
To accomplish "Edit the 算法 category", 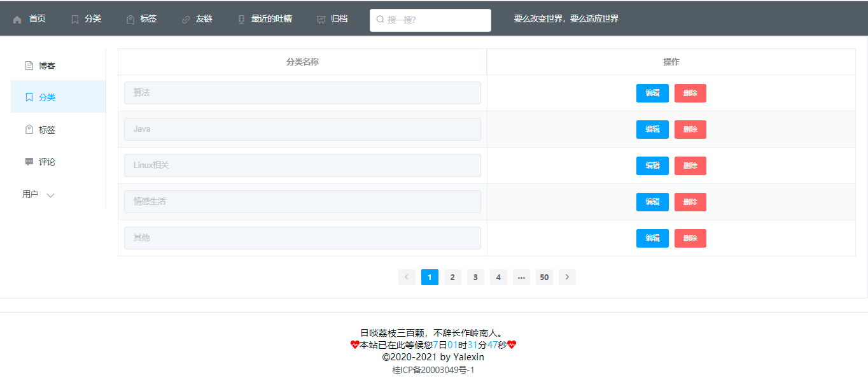I will [x=652, y=93].
